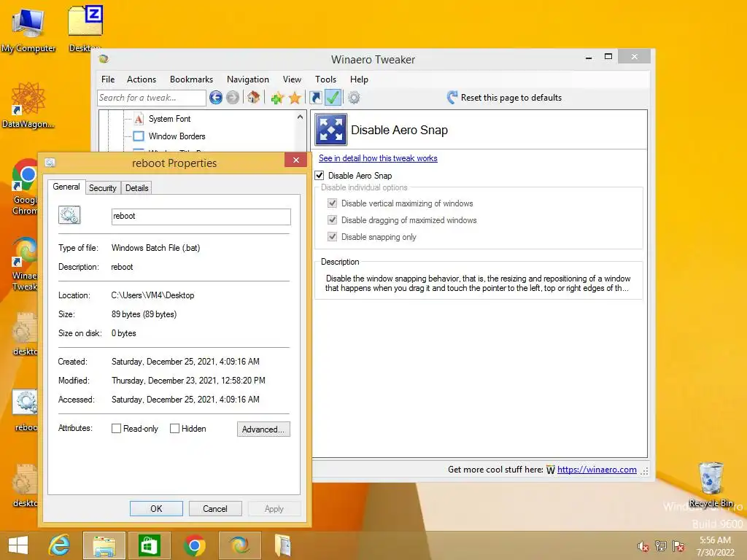Click the Search for a tweak field
Screen dimensions: 747x560
152,98
